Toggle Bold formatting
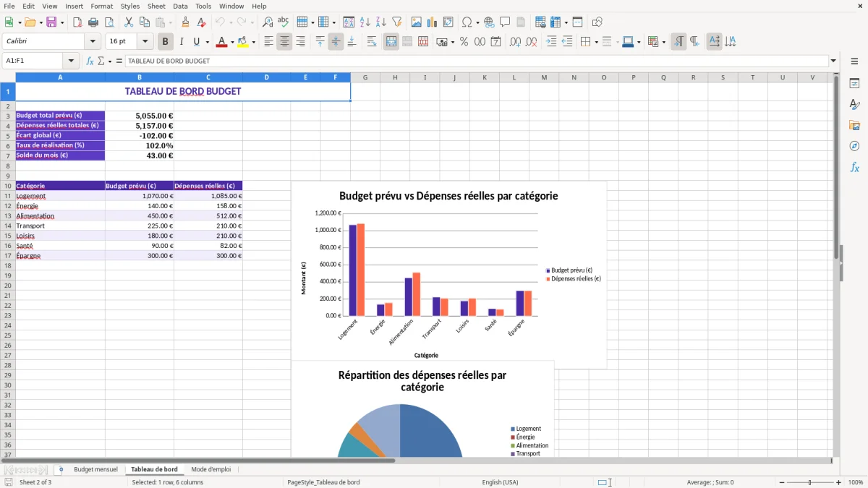The image size is (868, 488). (x=165, y=42)
